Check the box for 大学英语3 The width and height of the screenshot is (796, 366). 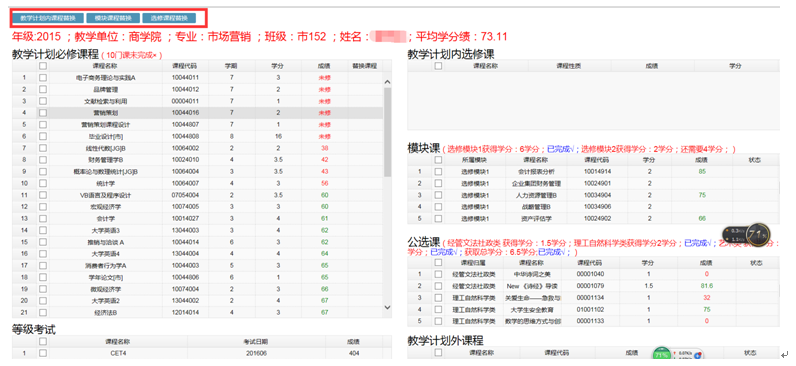(43, 230)
